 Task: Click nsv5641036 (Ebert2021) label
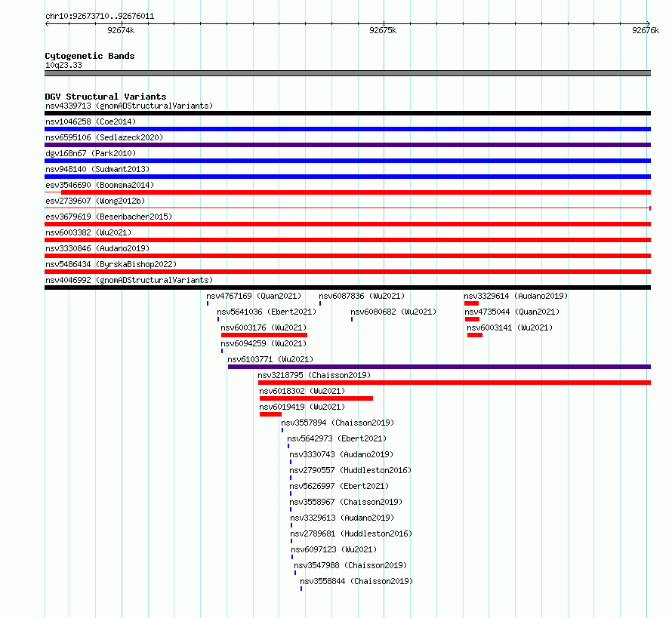click(x=267, y=312)
